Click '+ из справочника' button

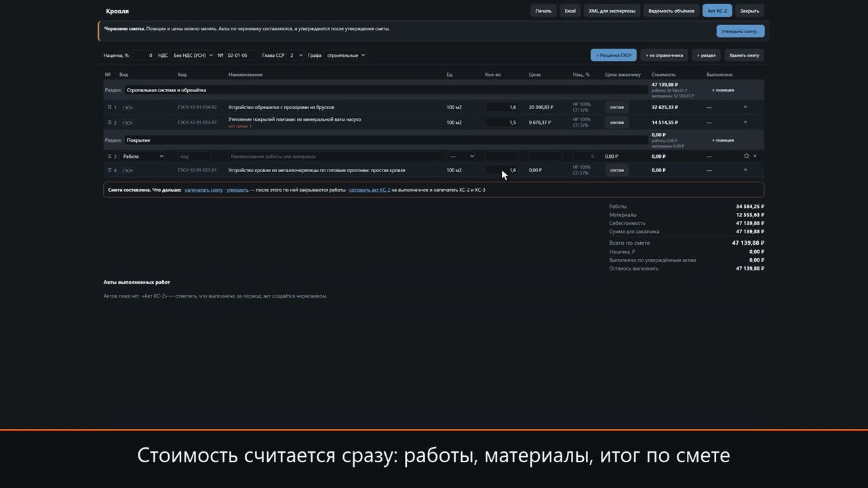coord(664,56)
